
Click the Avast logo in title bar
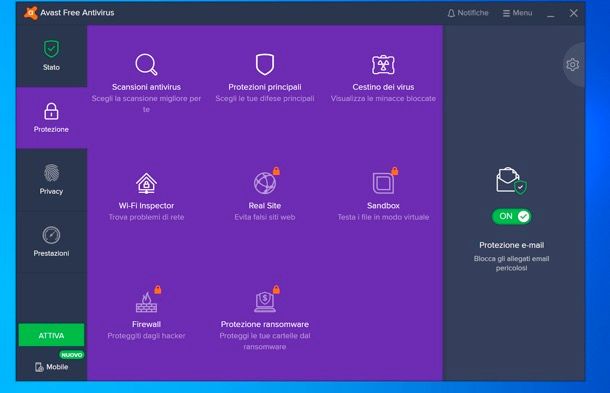click(31, 13)
